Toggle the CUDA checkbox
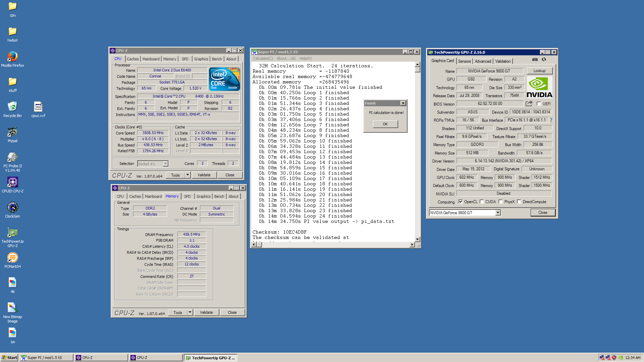Image resolution: width=644 pixels, height=362 pixels. pos(482,202)
